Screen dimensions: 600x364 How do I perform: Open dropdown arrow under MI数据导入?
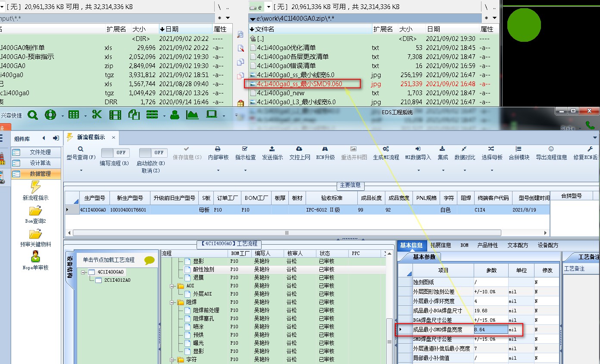[418, 171]
